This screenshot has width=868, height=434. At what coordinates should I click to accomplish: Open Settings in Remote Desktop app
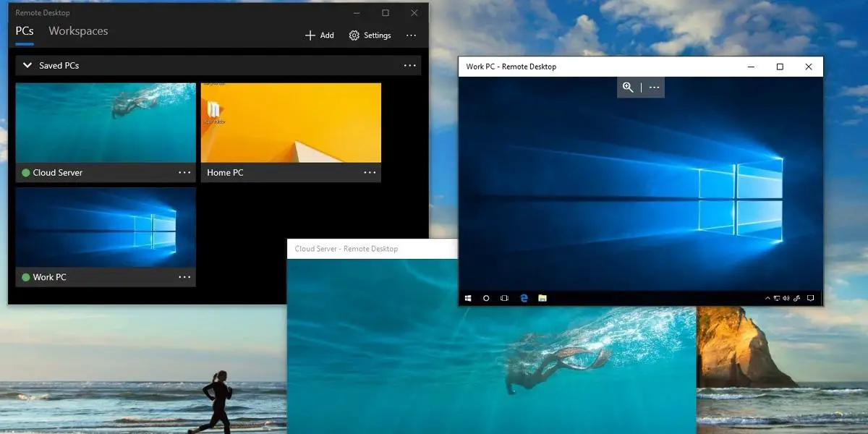pos(370,35)
